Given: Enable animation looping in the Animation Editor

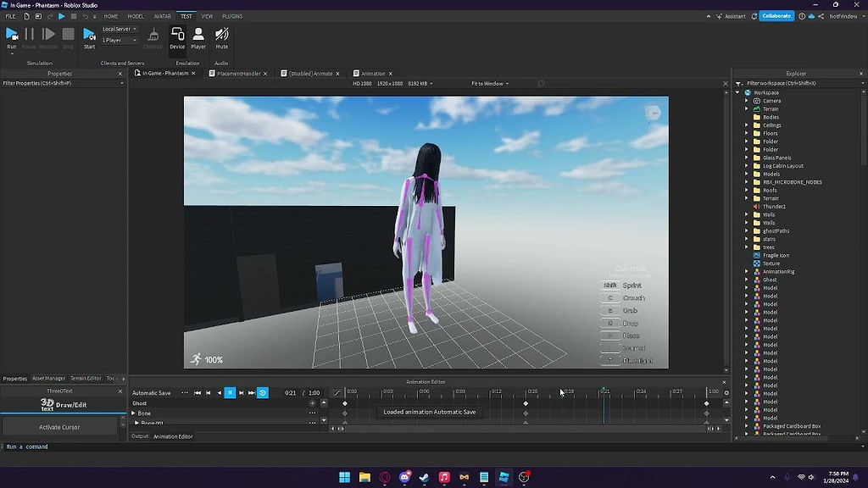Looking at the screenshot, I should 263,392.
